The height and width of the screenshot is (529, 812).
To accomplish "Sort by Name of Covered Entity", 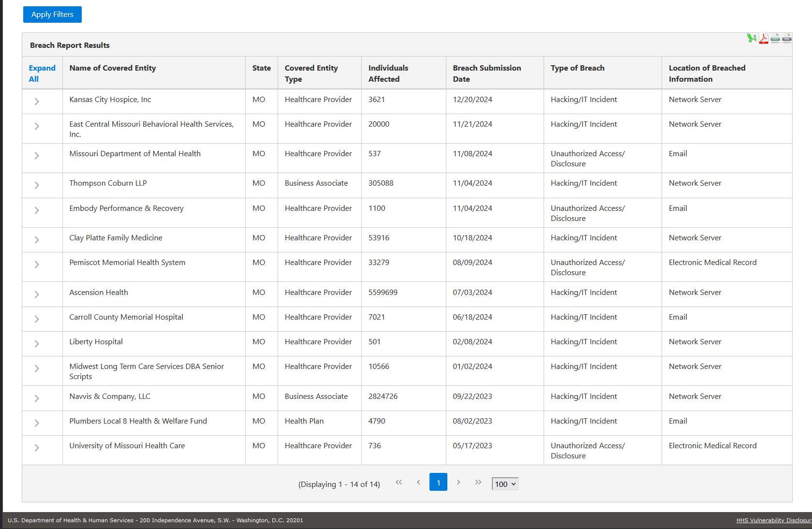I will [x=113, y=68].
